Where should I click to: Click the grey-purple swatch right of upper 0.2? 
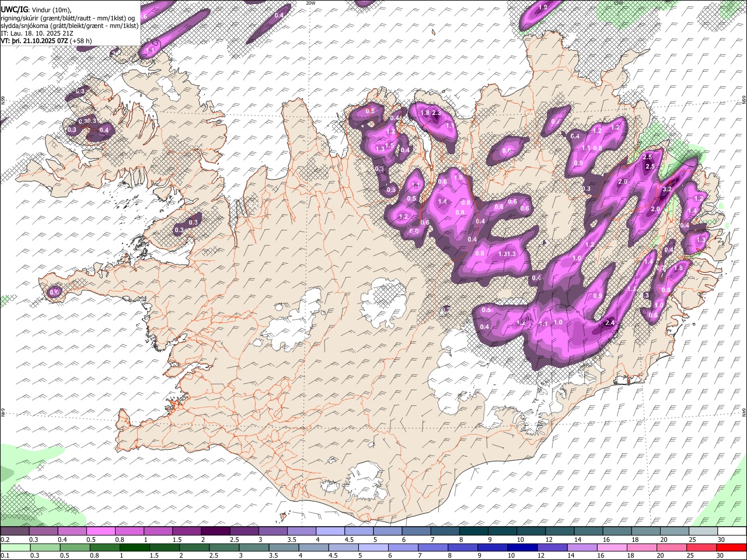15,531
